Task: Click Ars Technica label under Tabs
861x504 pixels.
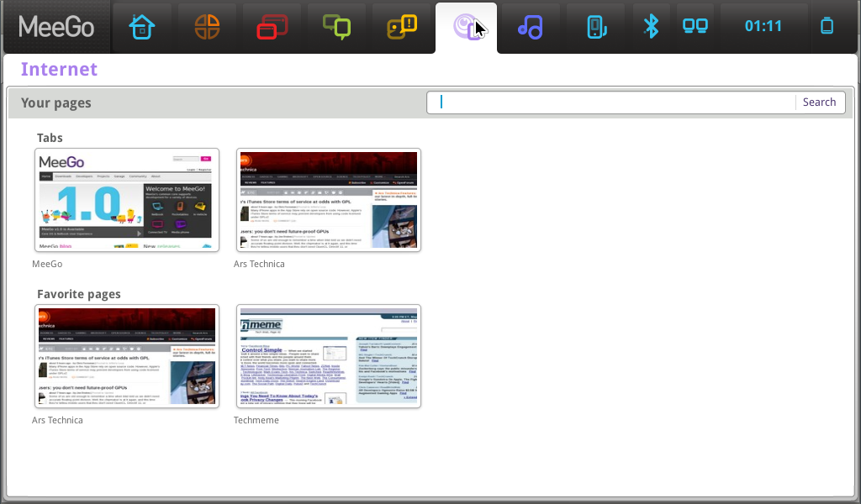Action: click(259, 264)
